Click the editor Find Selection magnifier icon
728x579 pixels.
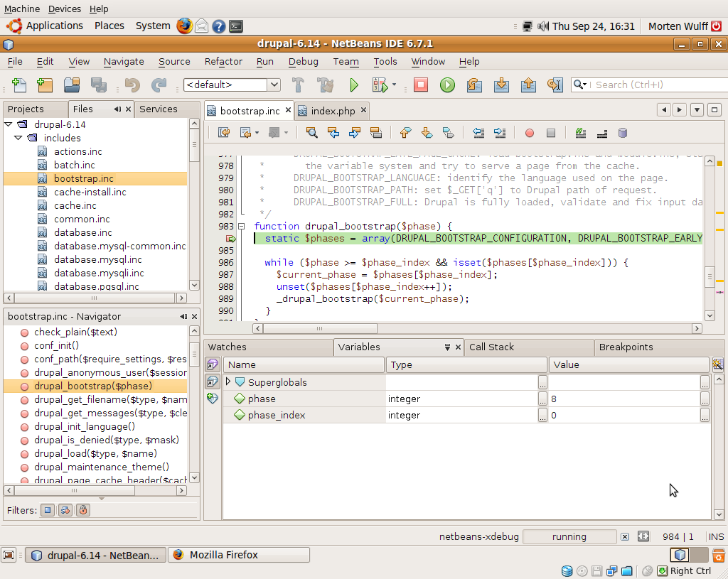point(312,133)
